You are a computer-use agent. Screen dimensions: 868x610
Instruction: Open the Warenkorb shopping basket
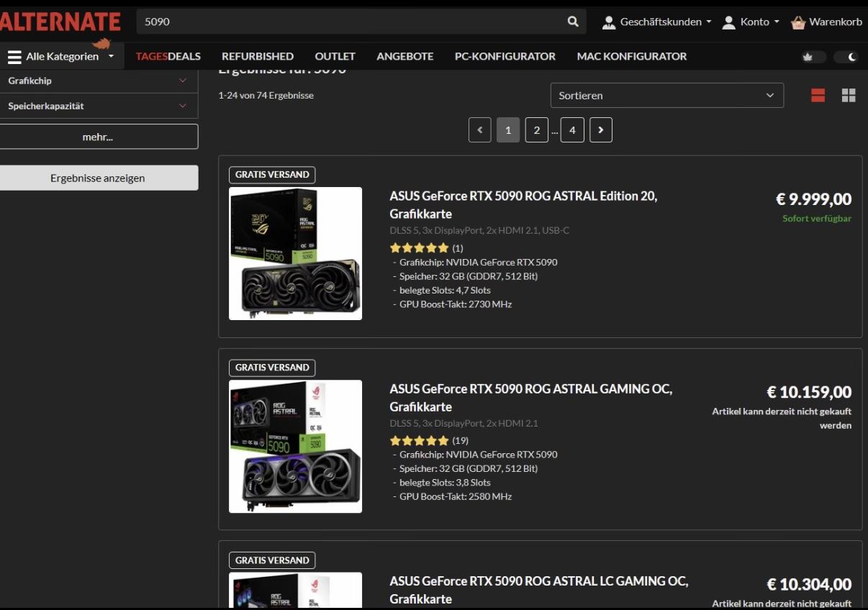tap(826, 22)
